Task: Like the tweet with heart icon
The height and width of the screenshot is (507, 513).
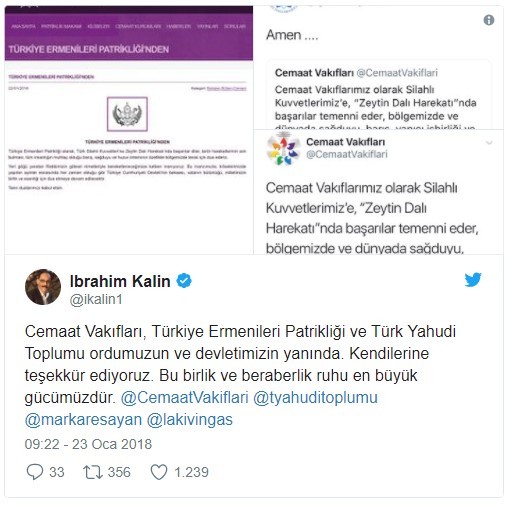Action: click(x=159, y=472)
